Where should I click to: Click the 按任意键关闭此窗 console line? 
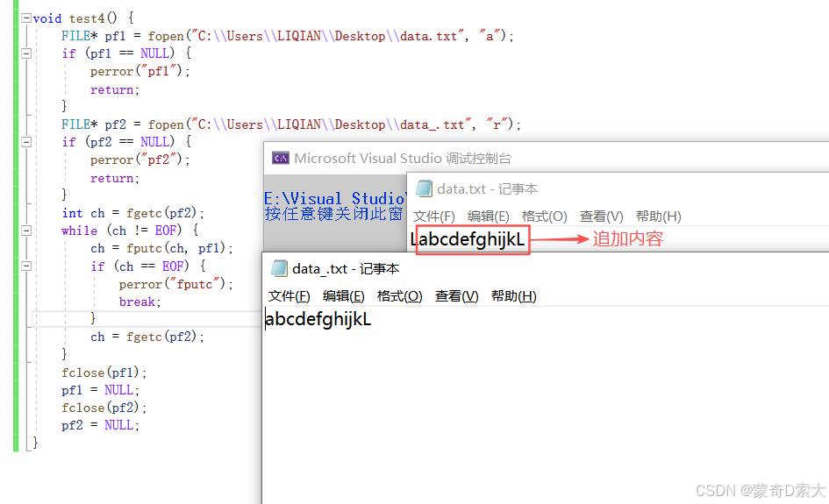tap(334, 214)
